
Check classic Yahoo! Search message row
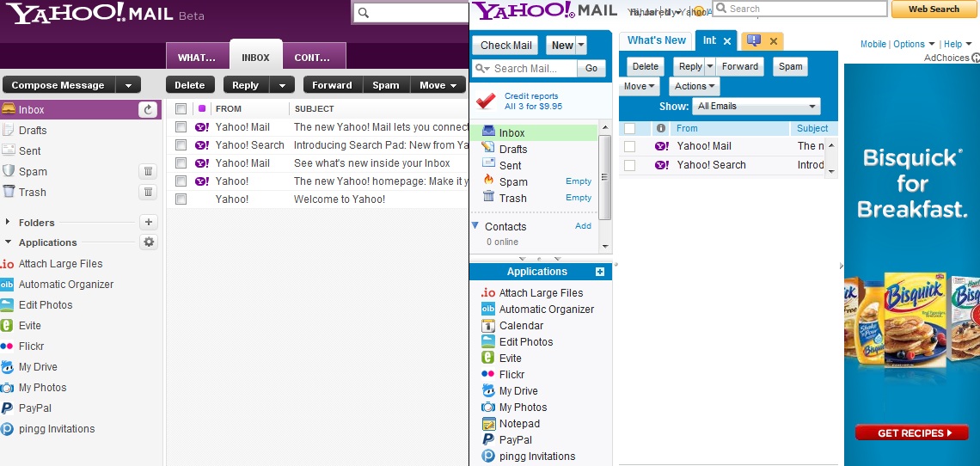pyautogui.click(x=629, y=165)
